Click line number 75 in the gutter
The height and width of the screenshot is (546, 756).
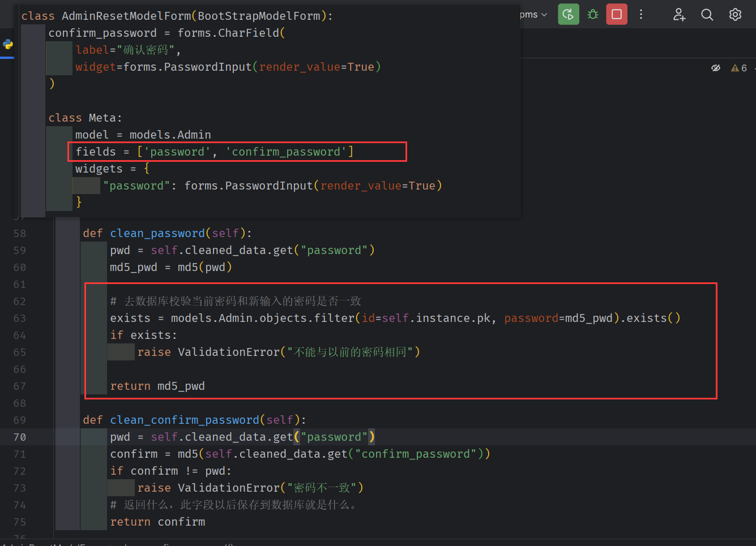coord(20,522)
